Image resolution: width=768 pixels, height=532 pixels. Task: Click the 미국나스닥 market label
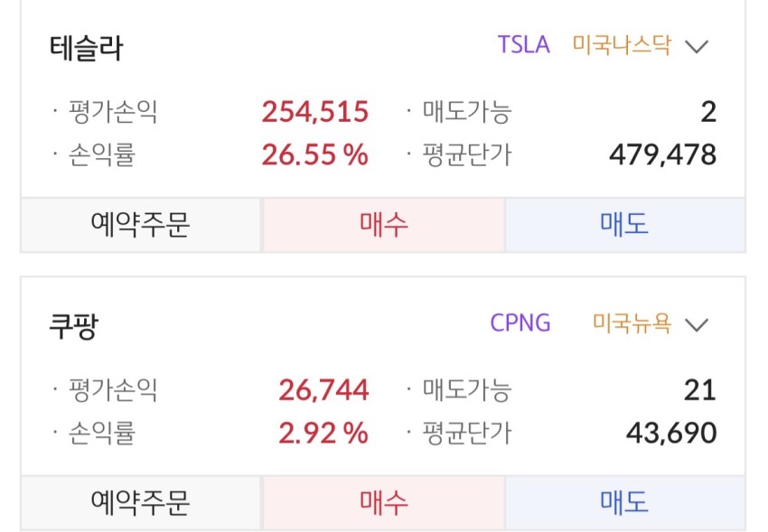click(622, 45)
